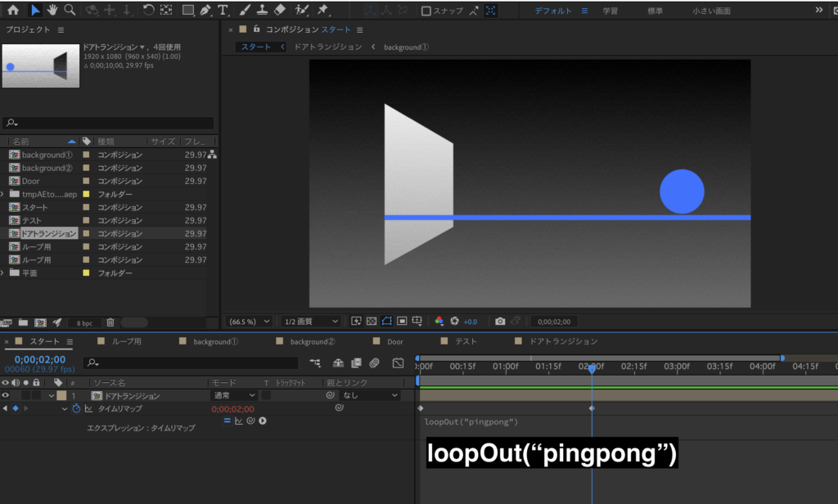Click the 8 bpc color depth button
This screenshot has width=838, height=504.
tap(83, 322)
